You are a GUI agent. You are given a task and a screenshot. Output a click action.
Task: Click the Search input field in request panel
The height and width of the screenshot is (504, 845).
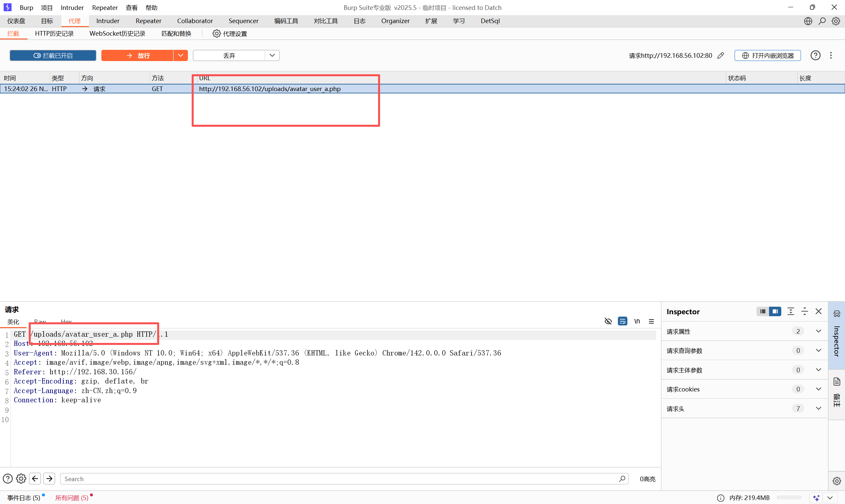click(340, 479)
